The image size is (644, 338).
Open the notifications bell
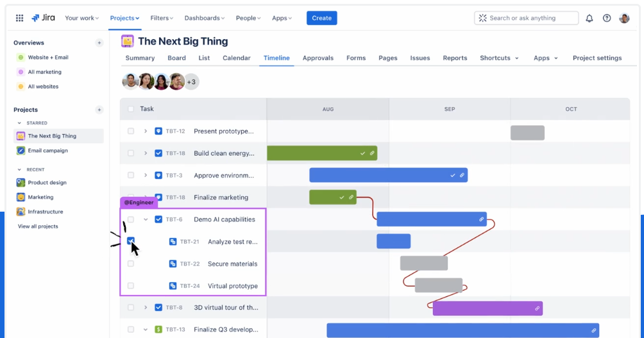point(589,18)
